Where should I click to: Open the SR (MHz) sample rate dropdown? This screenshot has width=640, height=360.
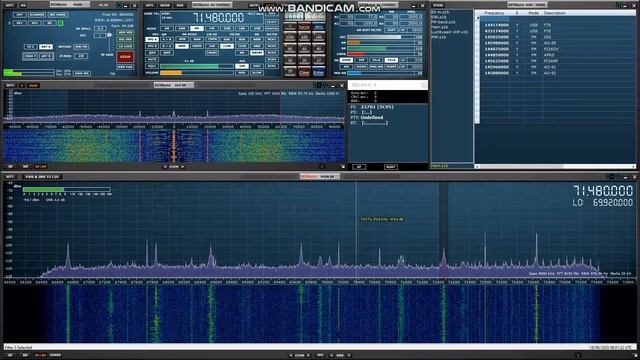(x=100, y=29)
